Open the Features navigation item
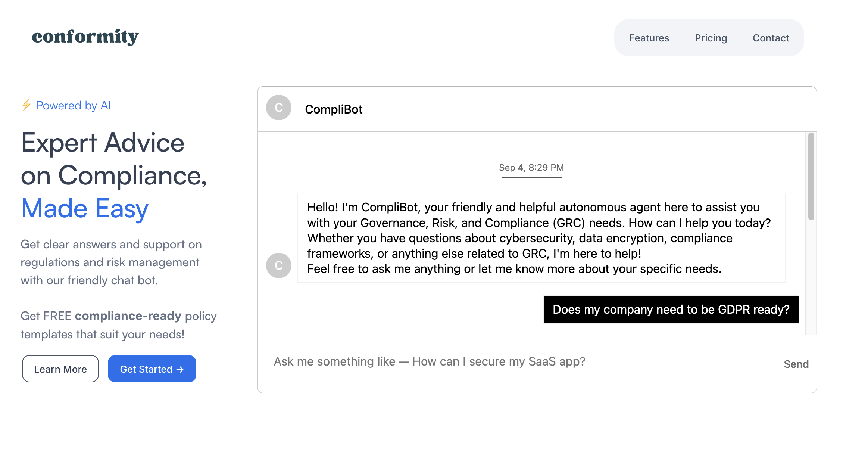This screenshot has height=460, width=868. (649, 38)
